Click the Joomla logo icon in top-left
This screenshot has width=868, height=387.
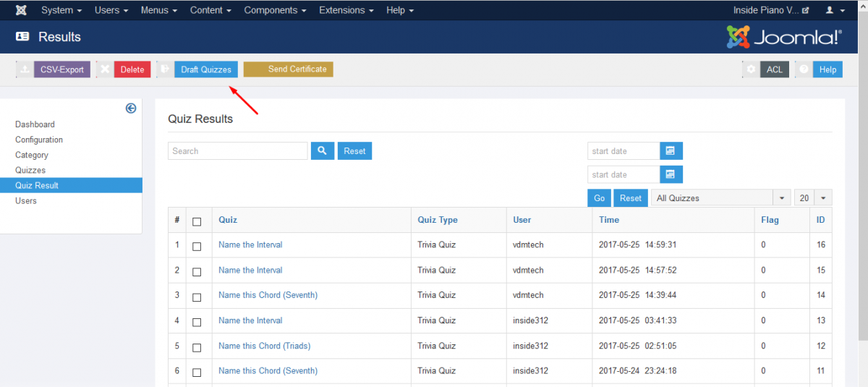(22, 10)
